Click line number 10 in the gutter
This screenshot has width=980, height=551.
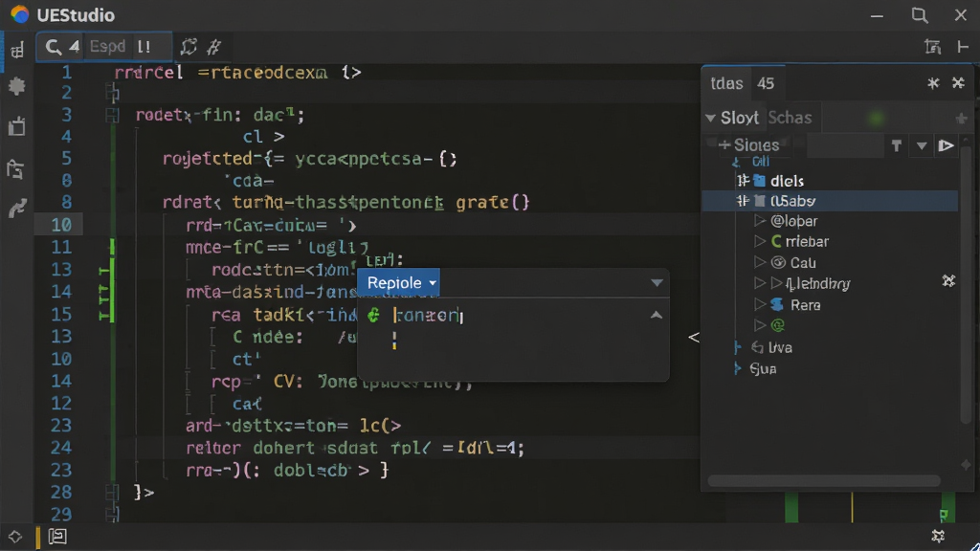tap(61, 225)
